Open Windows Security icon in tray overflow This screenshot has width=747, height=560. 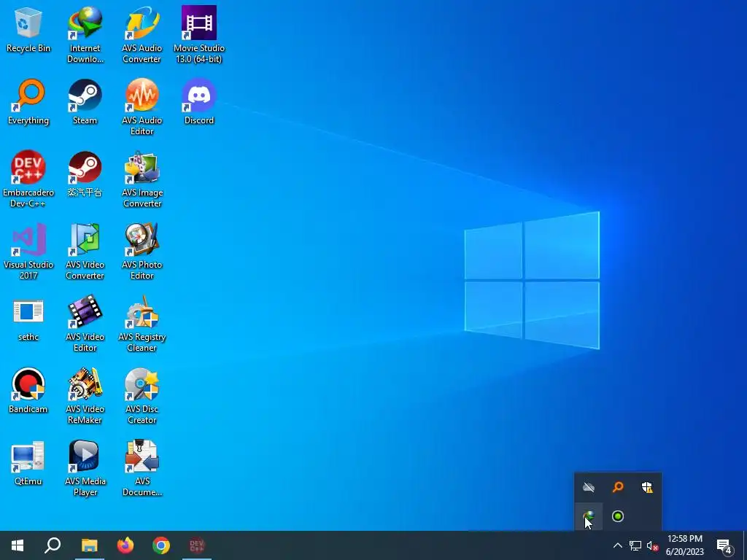click(647, 487)
